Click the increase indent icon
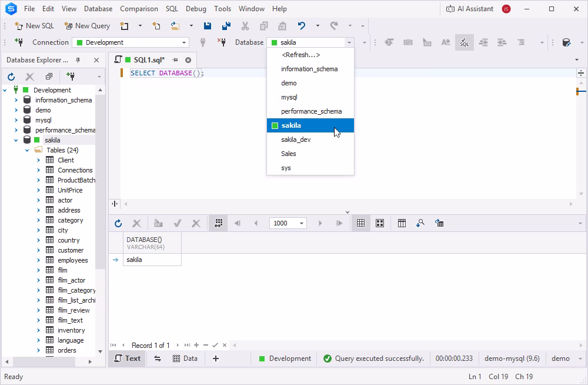The height and width of the screenshot is (385, 588). 502,42
